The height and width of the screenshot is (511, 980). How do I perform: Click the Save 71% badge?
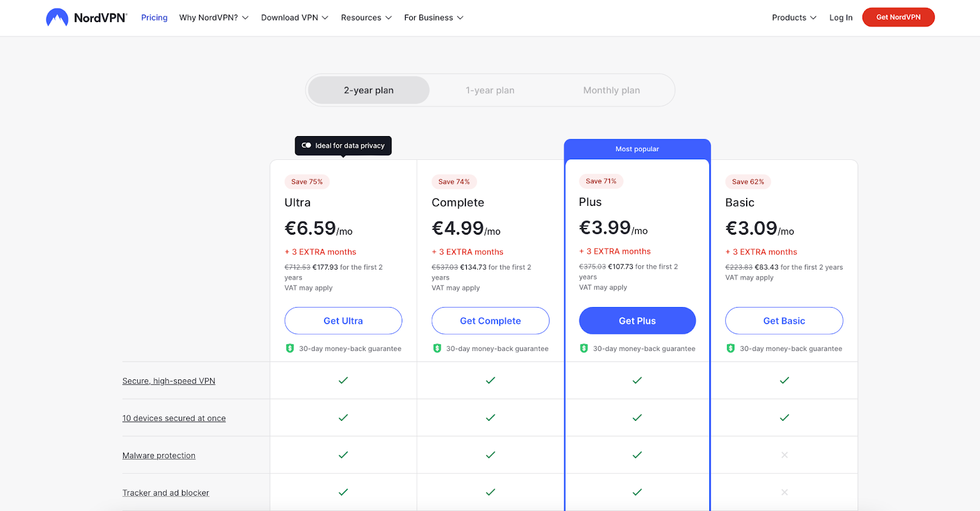(x=601, y=181)
